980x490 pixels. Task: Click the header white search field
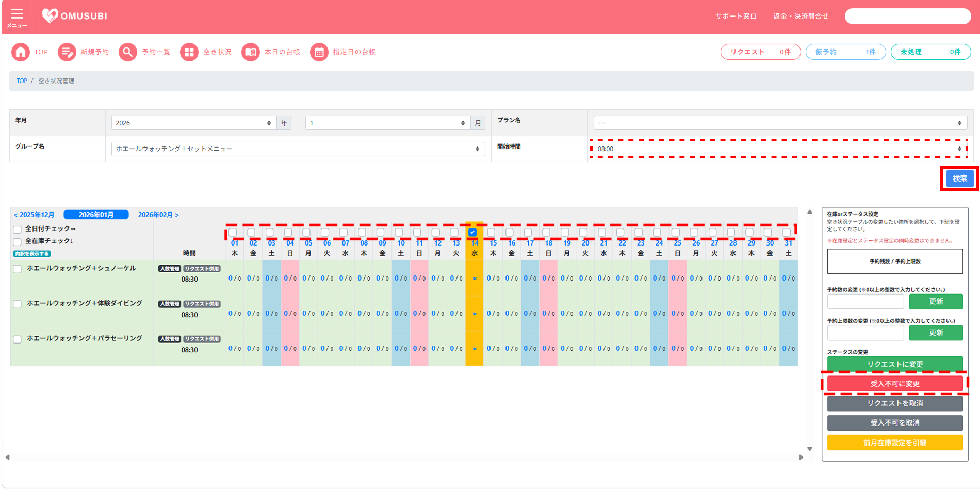[908, 17]
